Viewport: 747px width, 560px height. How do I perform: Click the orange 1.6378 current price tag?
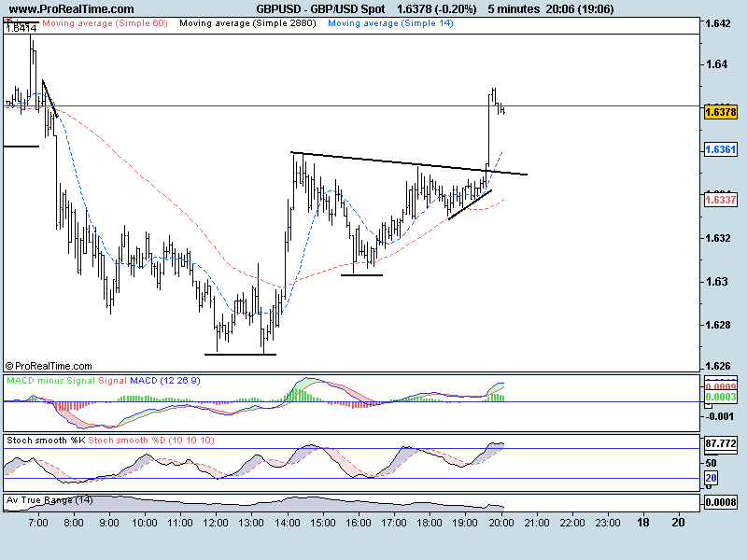coord(722,112)
